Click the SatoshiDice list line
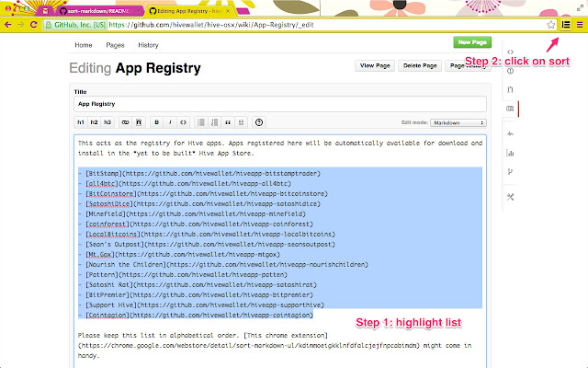Viewport: 588px width, 368px height. [199, 204]
